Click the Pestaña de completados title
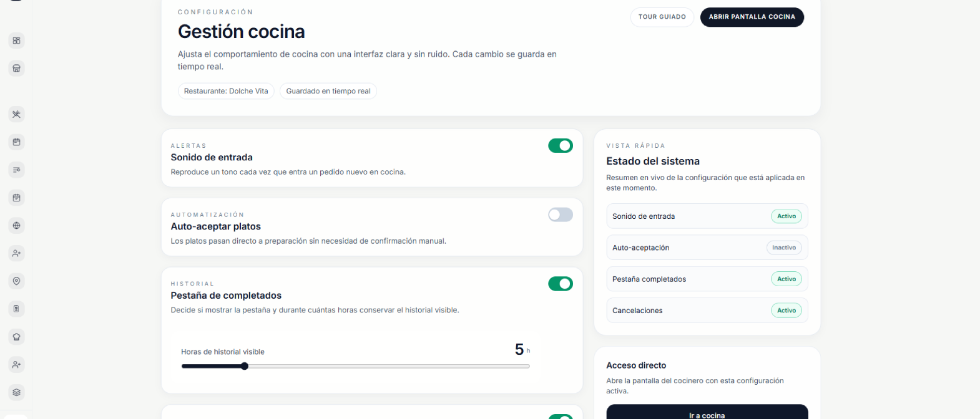The height and width of the screenshot is (419, 980). [x=226, y=296]
